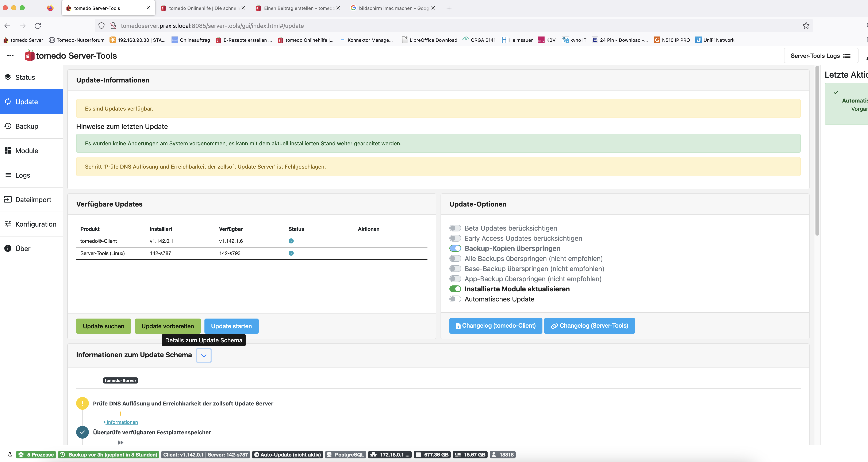
Task: Switch to bildschirm imac machen Google tab
Action: 393,8
